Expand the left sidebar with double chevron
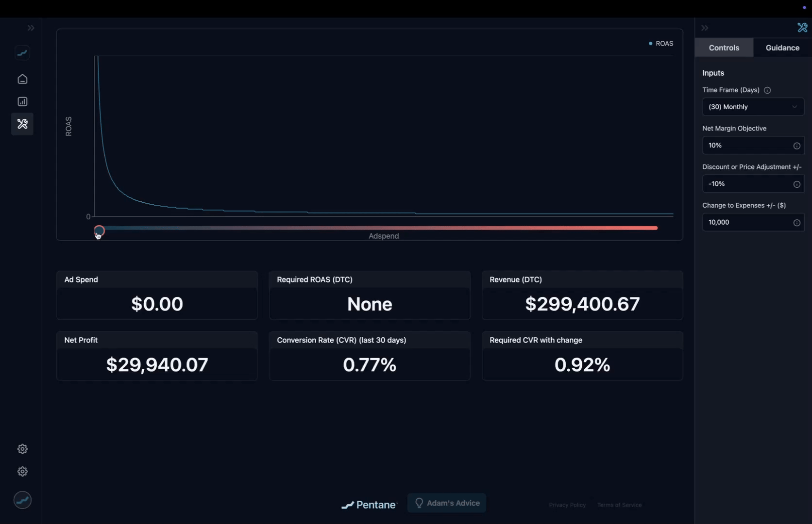Image resolution: width=812 pixels, height=524 pixels. tap(31, 28)
